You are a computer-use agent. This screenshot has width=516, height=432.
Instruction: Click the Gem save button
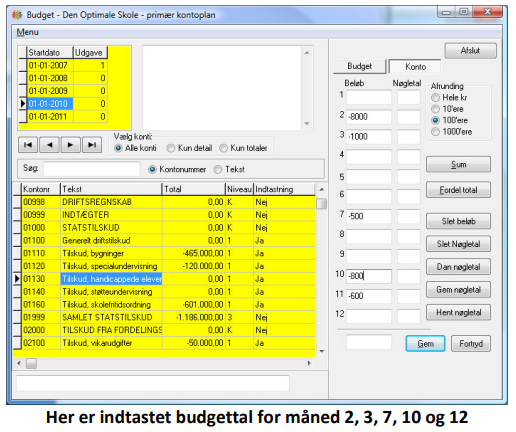click(x=425, y=344)
